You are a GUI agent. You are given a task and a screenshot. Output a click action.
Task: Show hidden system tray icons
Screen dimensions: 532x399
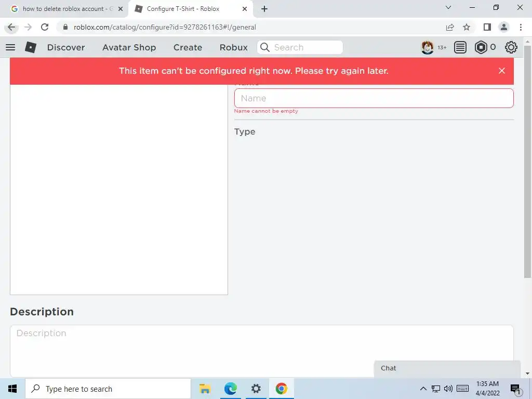point(423,389)
